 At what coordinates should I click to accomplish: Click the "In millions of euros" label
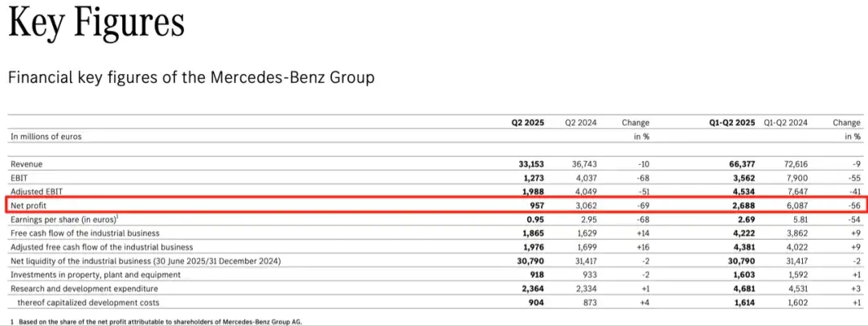46,137
